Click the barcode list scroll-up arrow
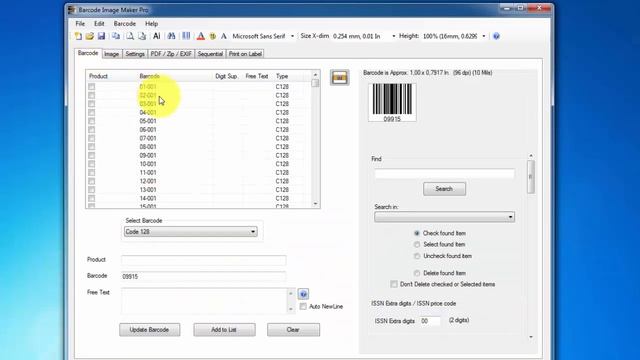 coord(315,75)
